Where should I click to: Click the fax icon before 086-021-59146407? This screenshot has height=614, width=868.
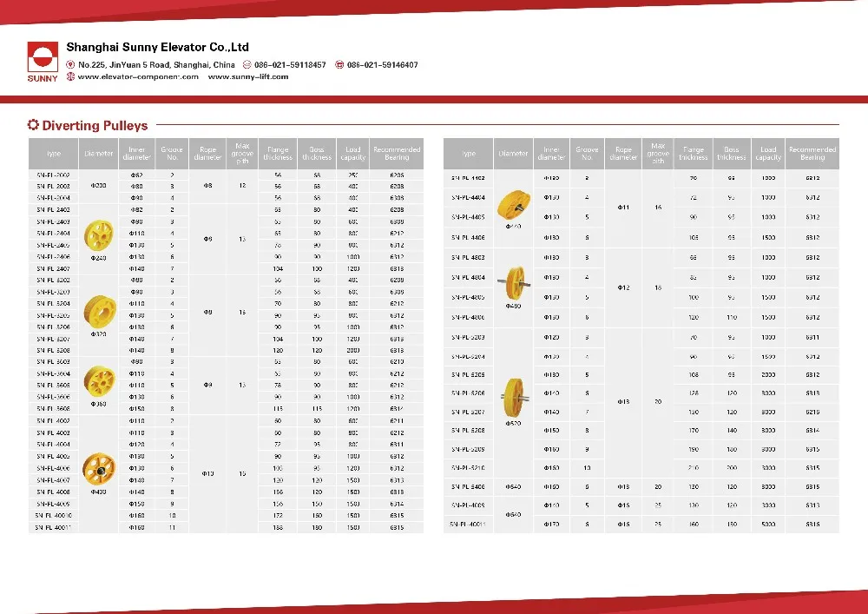pos(339,65)
